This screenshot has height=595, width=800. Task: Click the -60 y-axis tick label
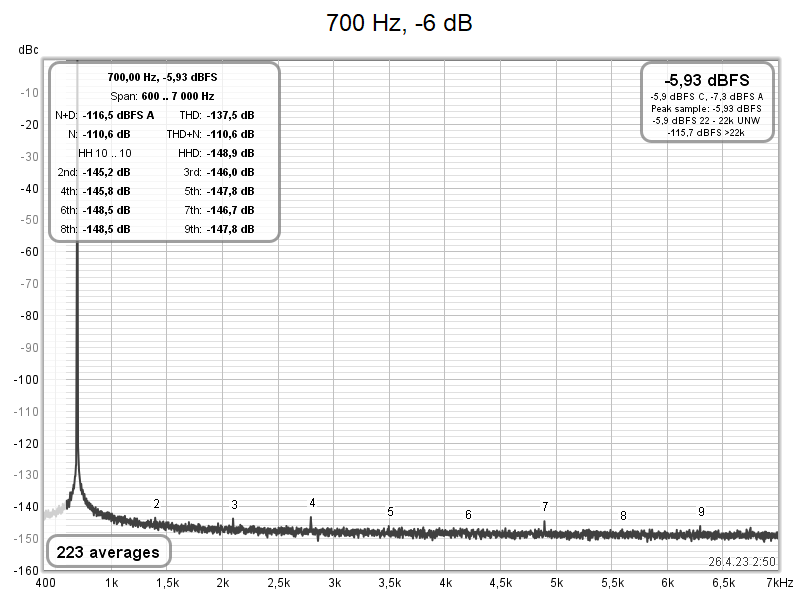[29, 252]
